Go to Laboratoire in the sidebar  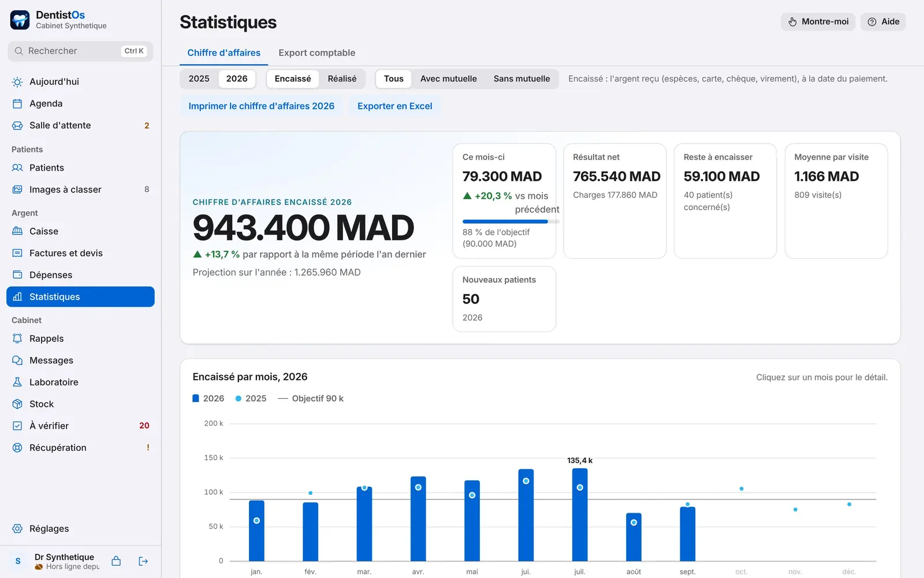click(x=80, y=382)
